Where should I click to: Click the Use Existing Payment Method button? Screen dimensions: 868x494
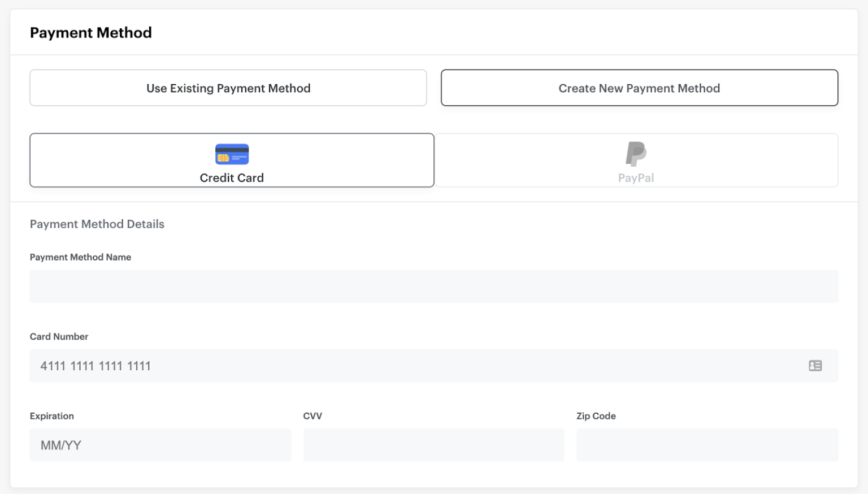(x=228, y=88)
